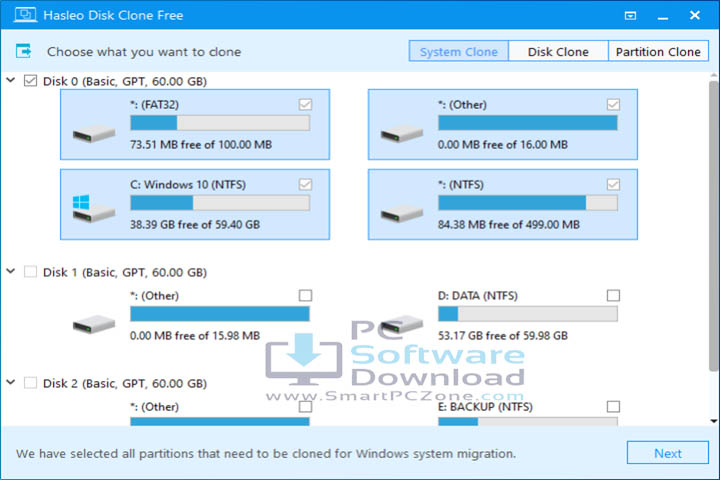The width and height of the screenshot is (720, 480).
Task: Click the C: Windows 10 usage bar
Action: 220,203
